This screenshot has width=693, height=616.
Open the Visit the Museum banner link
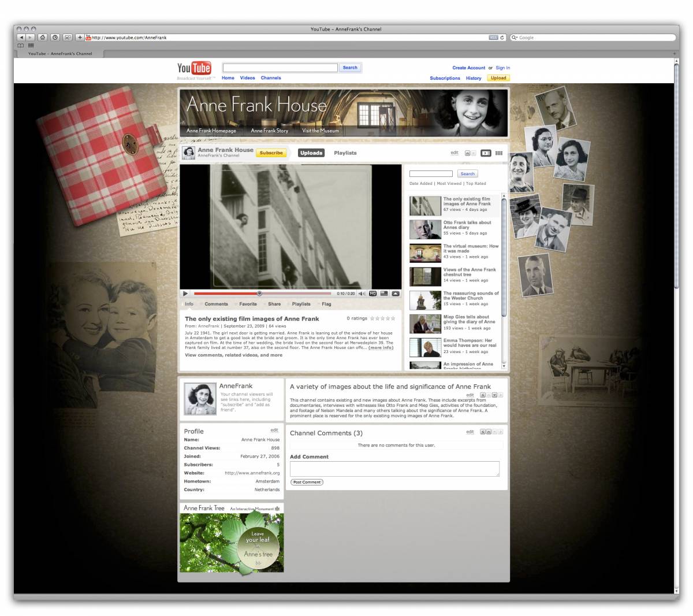coord(321,131)
